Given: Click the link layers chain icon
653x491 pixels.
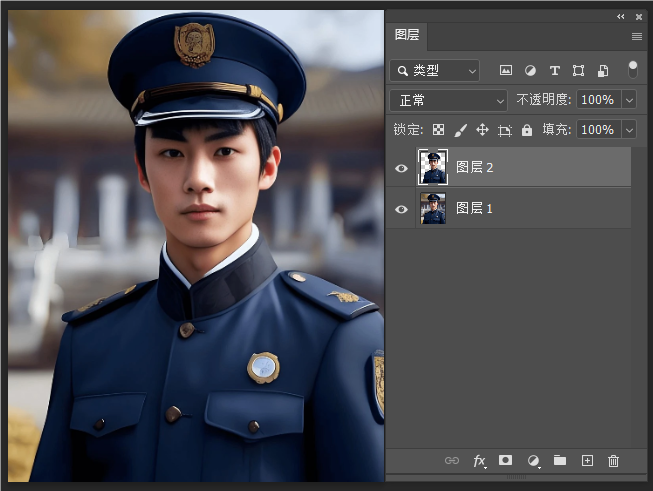Looking at the screenshot, I should pos(452,461).
